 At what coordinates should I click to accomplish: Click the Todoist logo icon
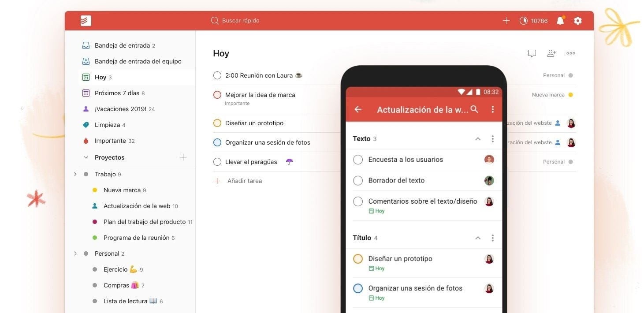pyautogui.click(x=85, y=20)
